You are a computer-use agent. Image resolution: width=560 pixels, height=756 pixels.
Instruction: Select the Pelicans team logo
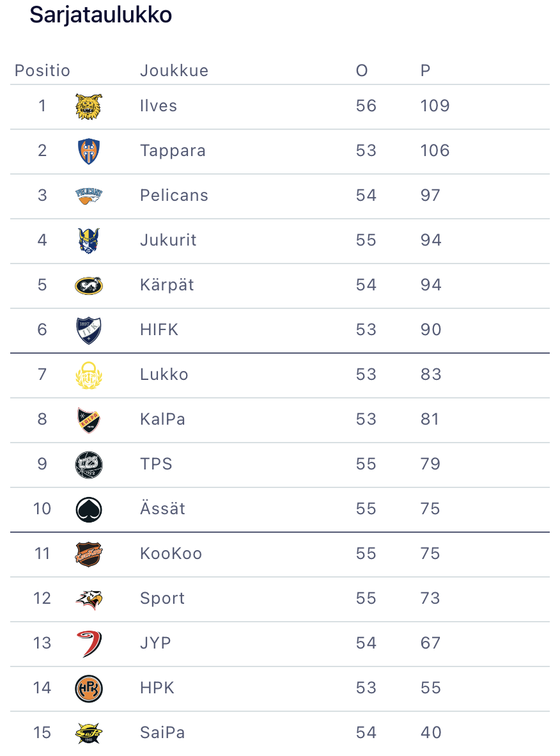point(89,196)
